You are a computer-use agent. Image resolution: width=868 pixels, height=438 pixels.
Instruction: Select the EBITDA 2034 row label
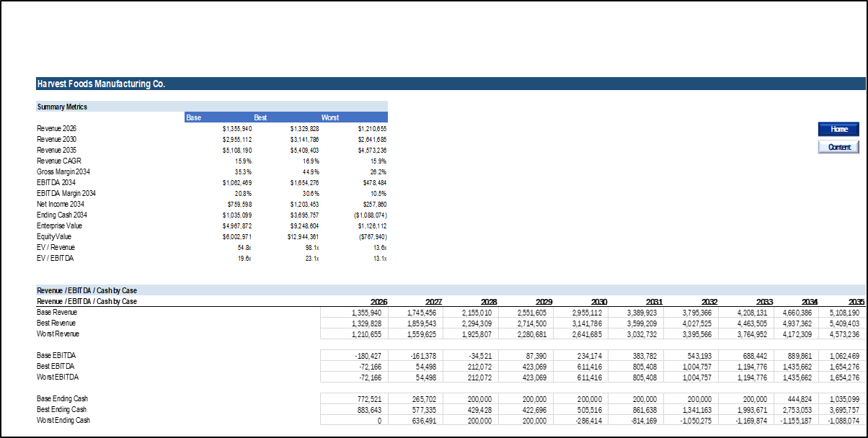tap(56, 182)
